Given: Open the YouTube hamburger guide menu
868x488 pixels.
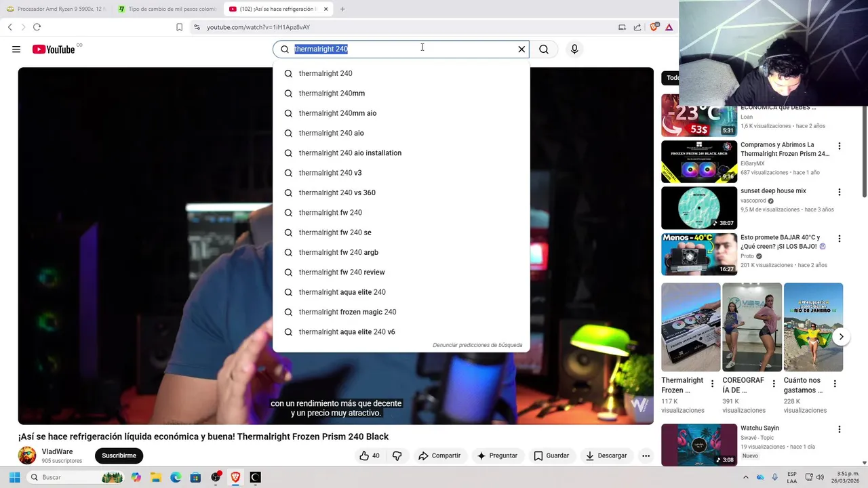Looking at the screenshot, I should [16, 49].
